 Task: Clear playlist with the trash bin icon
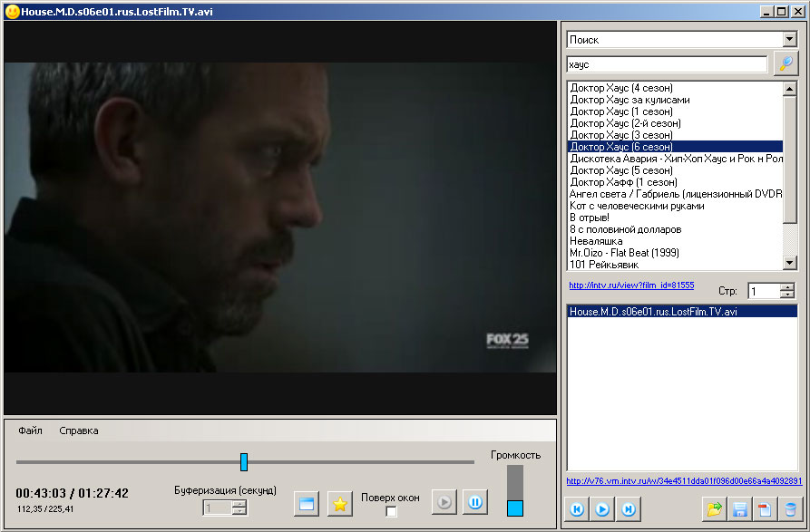(790, 509)
